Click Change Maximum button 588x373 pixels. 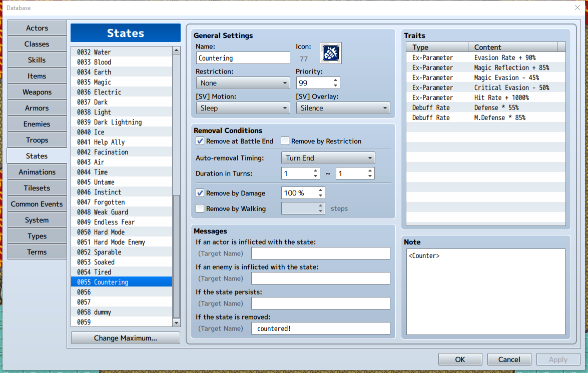coord(125,338)
